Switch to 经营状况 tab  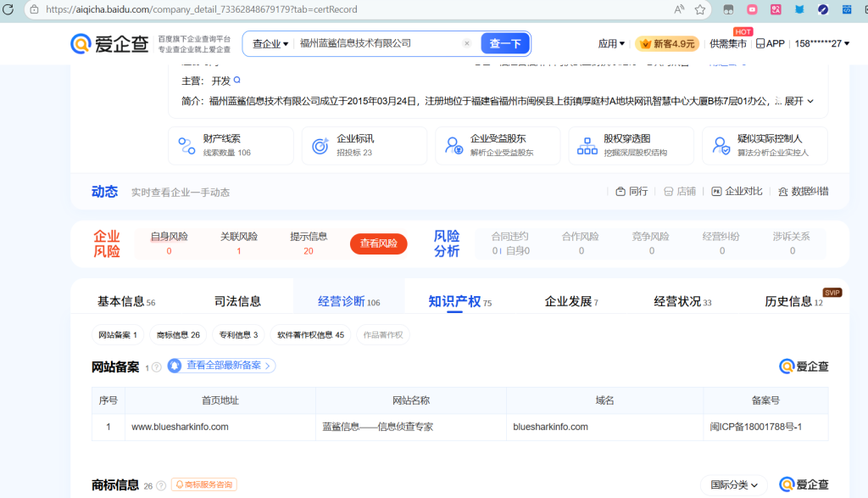coord(682,301)
